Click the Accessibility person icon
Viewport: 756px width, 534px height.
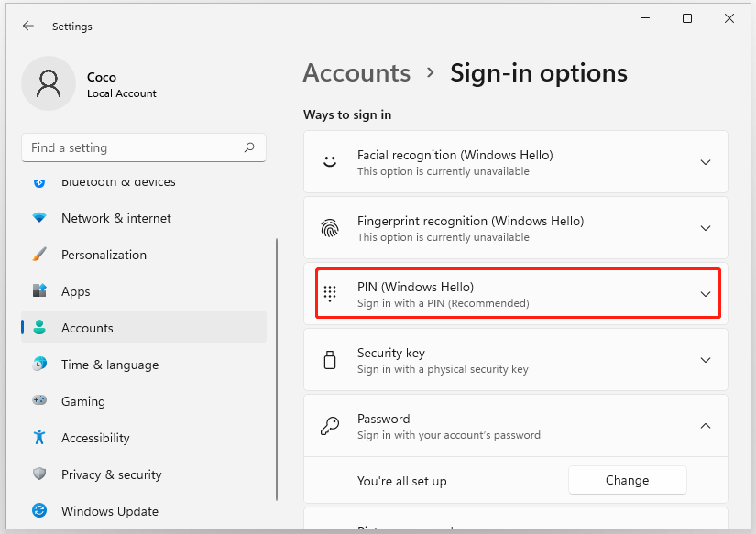39,438
